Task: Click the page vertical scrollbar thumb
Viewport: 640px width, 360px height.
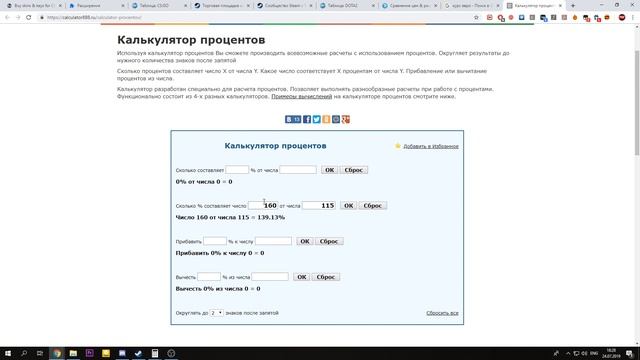Action: (637, 103)
